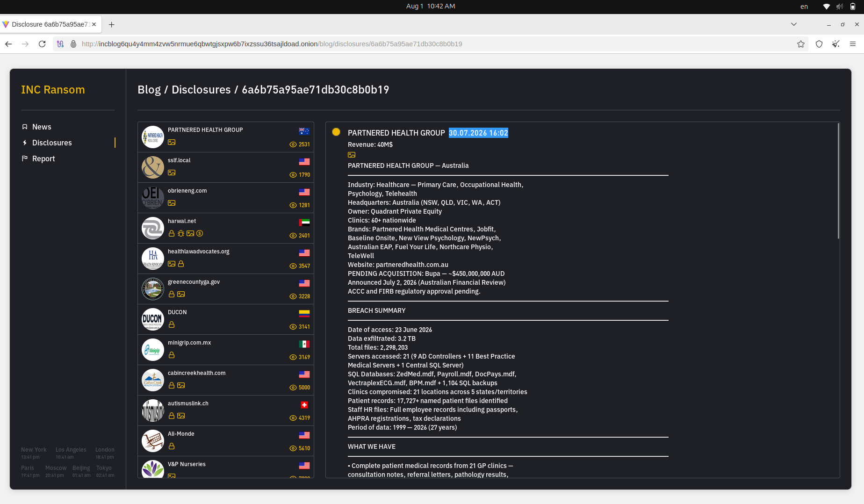The width and height of the screenshot is (864, 504).
Task: Click the image icon under healthlawadvocates.org
Action: [x=172, y=264]
